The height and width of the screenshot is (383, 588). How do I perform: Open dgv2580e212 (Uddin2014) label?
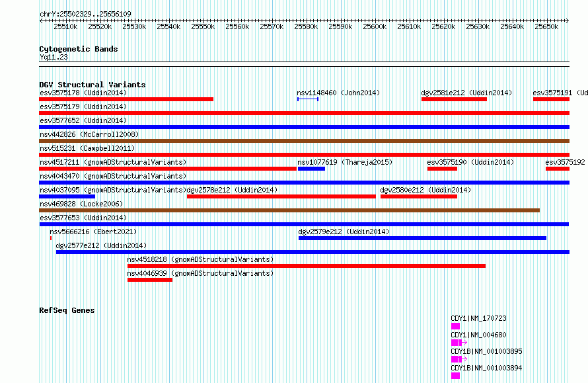click(x=425, y=190)
